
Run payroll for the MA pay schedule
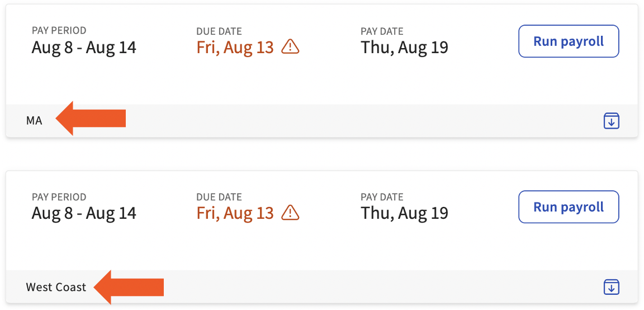(x=569, y=41)
